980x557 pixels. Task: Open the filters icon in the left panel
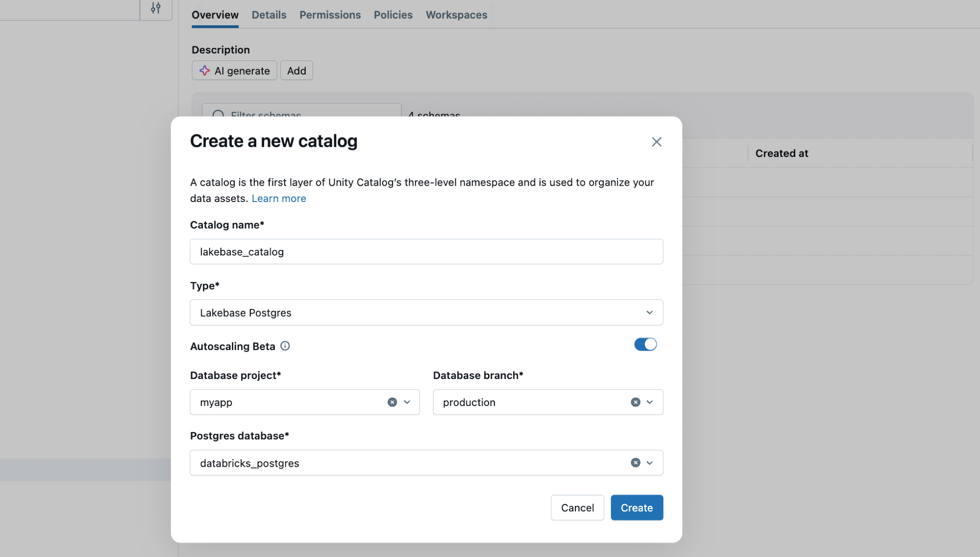tap(155, 7)
